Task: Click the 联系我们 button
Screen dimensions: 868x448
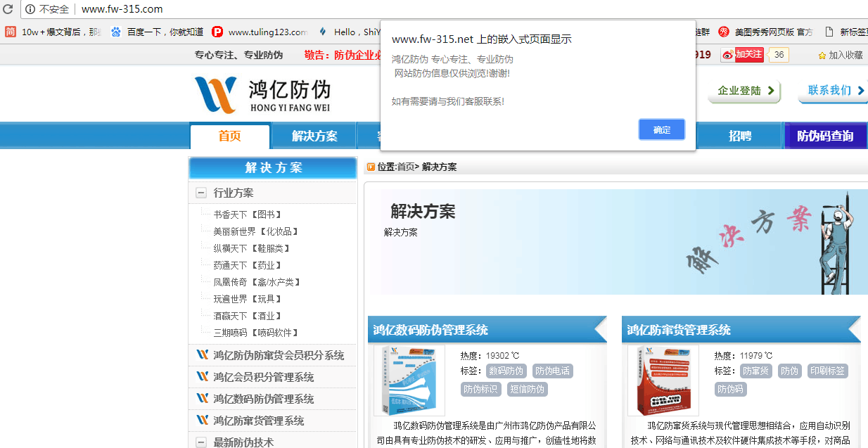Action: tap(834, 91)
